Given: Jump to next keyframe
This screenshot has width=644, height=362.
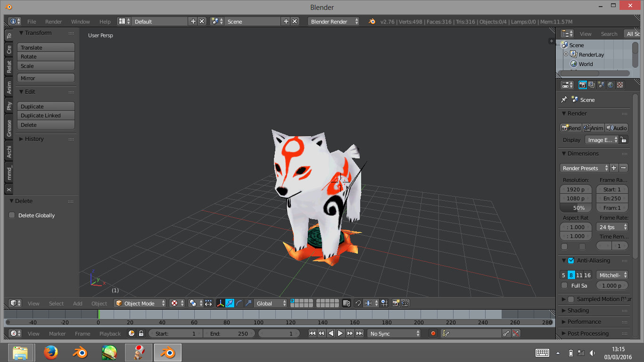Looking at the screenshot, I should coord(350,333).
